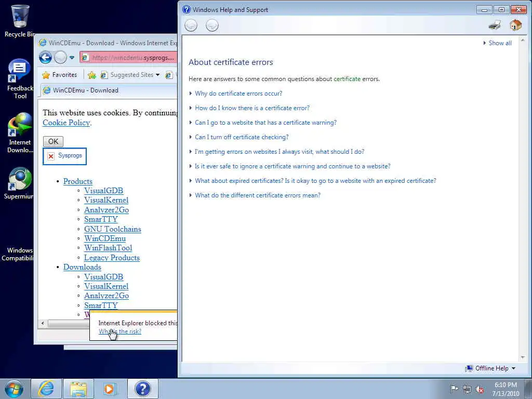Viewport: 532px width, 399px height.
Task: Click Help window scrollbar down arrow
Action: pyautogui.click(x=522, y=357)
